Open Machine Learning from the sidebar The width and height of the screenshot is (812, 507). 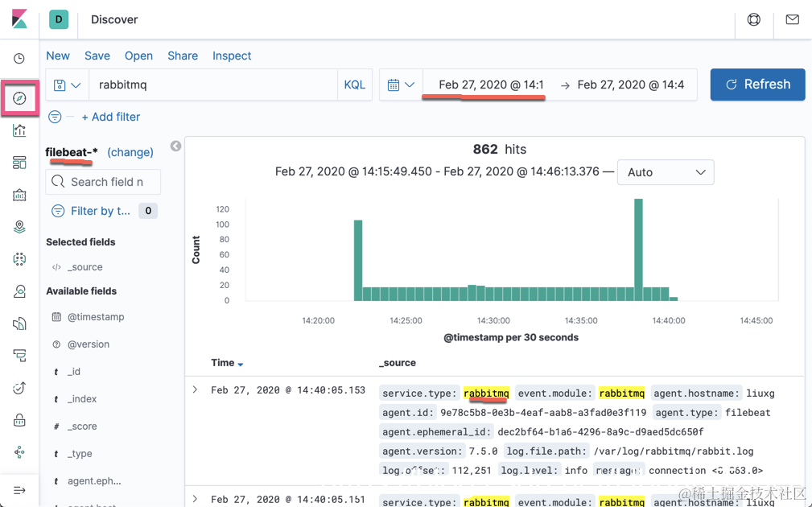[x=19, y=259]
